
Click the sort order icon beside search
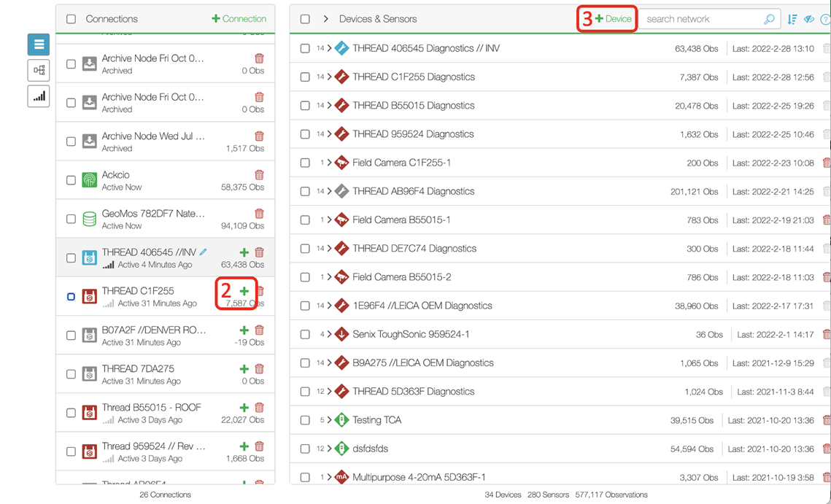tap(792, 19)
